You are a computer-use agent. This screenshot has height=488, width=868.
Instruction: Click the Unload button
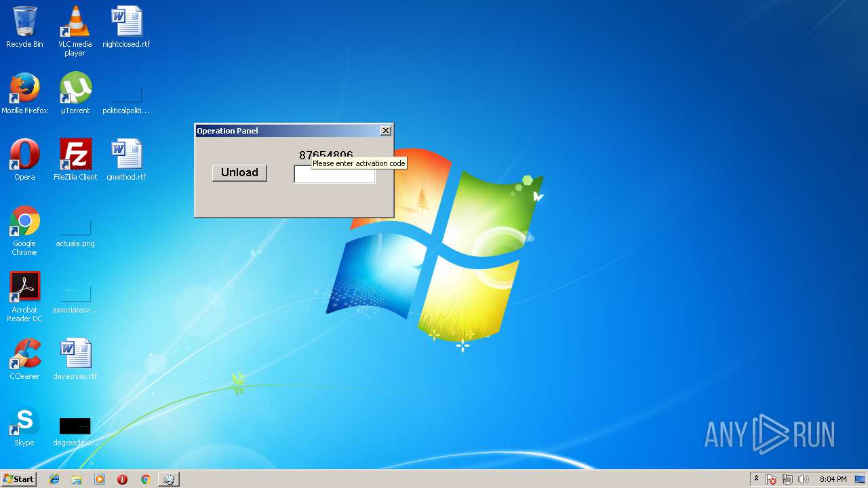click(x=239, y=173)
